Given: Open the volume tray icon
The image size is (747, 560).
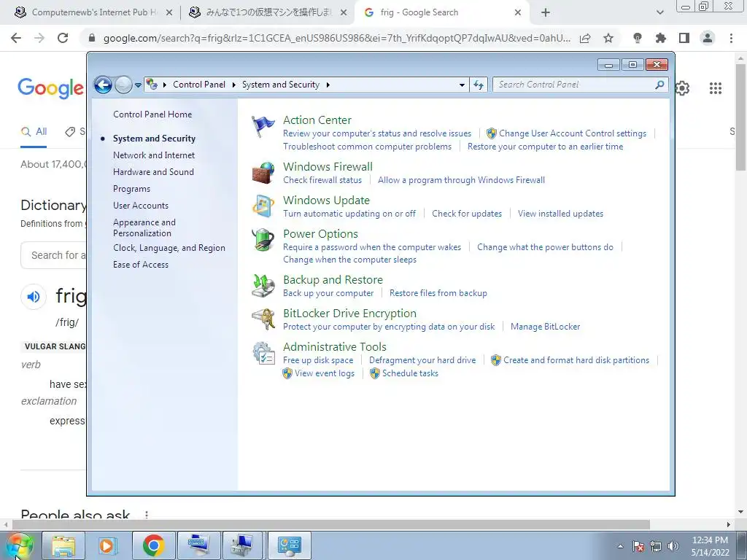Looking at the screenshot, I should point(673,546).
